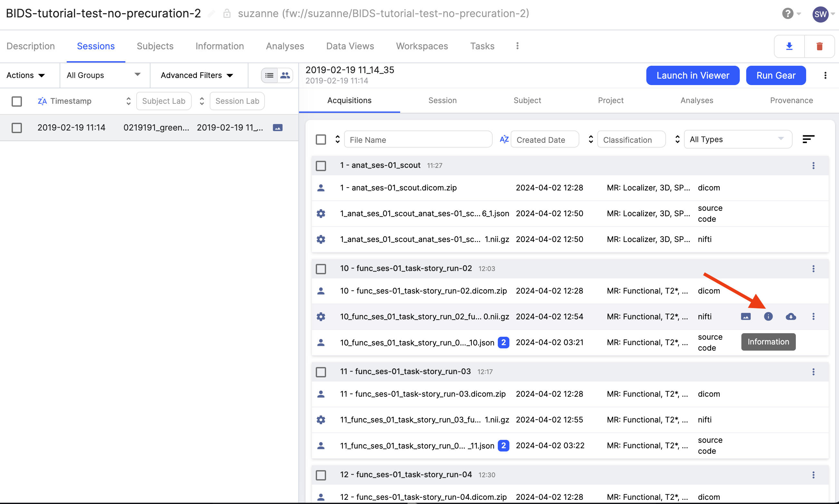Viewport: 839px width, 504px height.
Task: Click the ZA timestamp sort icon
Action: pyautogui.click(x=42, y=101)
